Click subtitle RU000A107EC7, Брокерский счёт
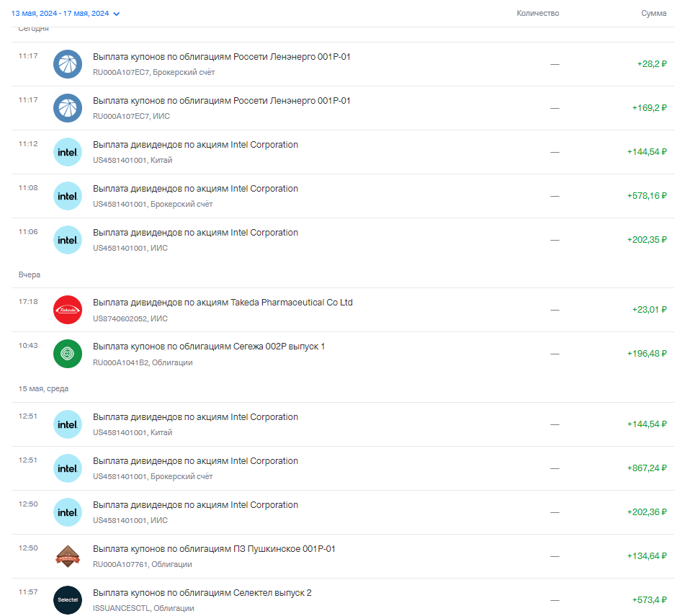Image resolution: width=685 pixels, height=616 pixels. pos(153,73)
